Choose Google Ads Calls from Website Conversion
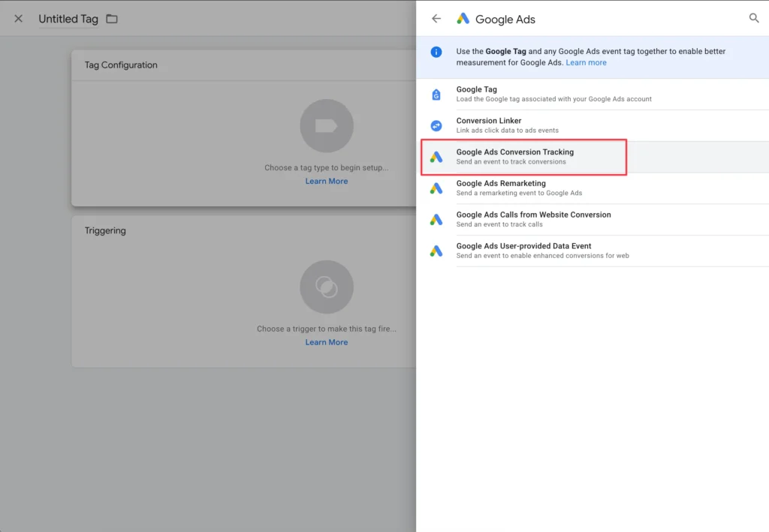 pyautogui.click(x=593, y=219)
